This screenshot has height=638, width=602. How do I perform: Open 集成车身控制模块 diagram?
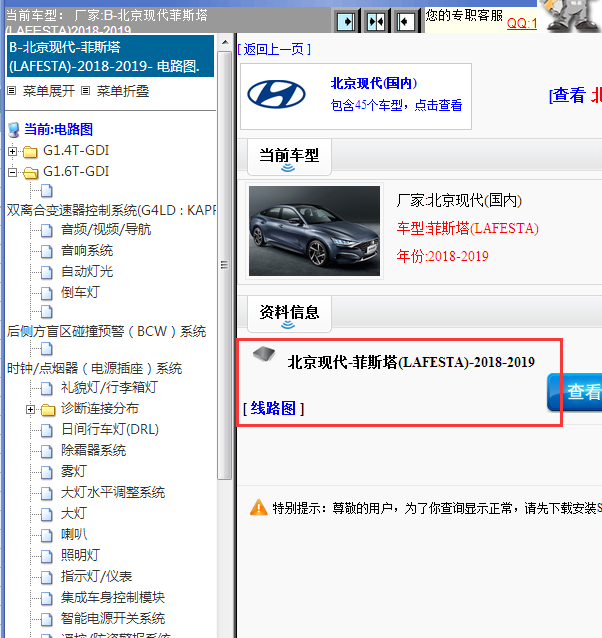point(113,597)
